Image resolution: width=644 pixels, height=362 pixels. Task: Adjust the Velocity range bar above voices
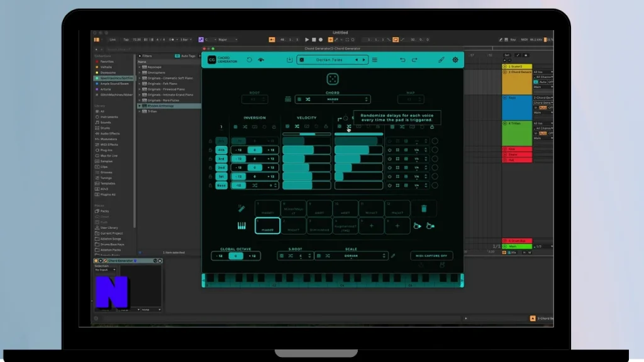[x=306, y=134]
